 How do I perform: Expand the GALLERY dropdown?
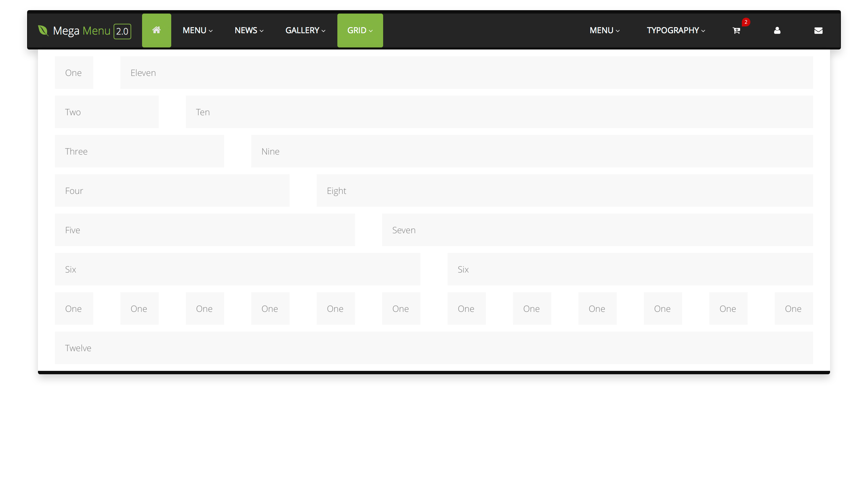304,30
